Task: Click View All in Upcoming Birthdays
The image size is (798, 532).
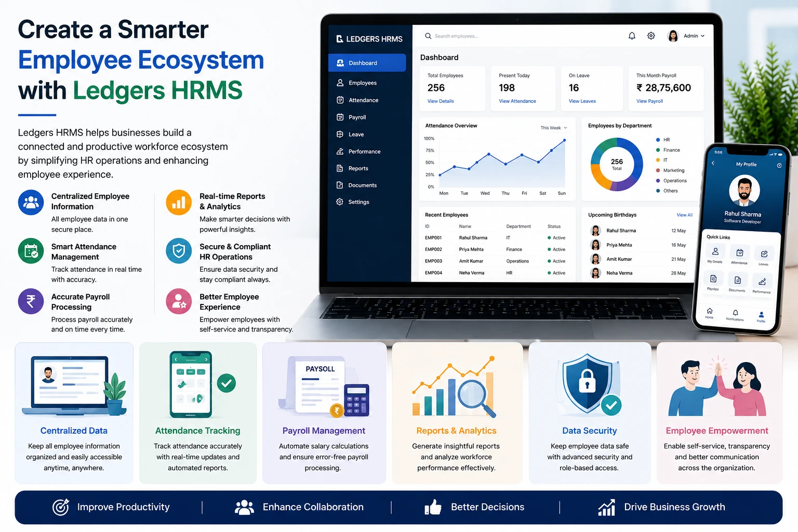Action: click(685, 215)
